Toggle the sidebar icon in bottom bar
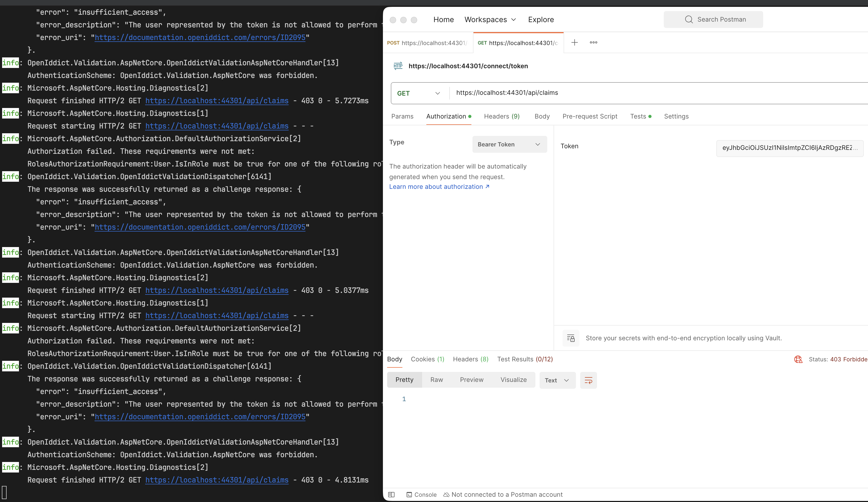 (x=391, y=494)
